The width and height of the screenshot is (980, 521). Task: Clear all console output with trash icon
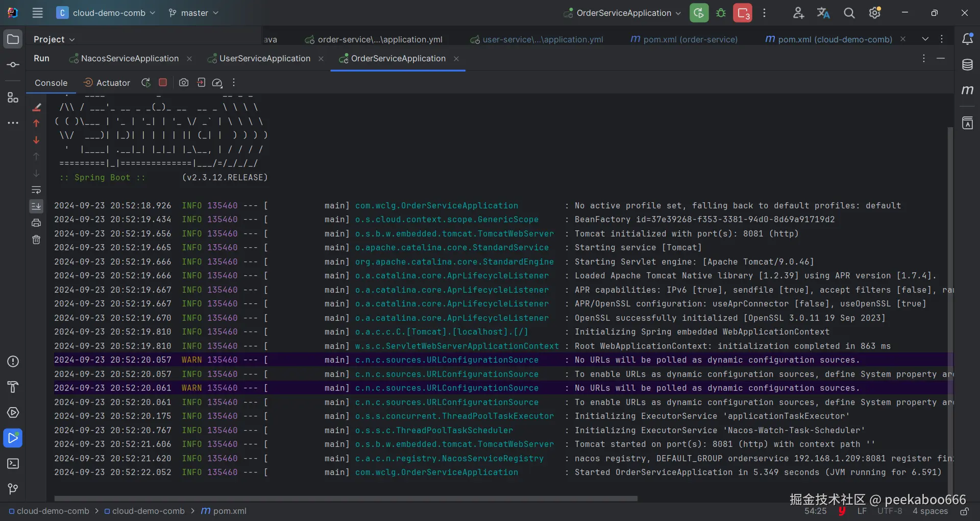pyautogui.click(x=36, y=240)
